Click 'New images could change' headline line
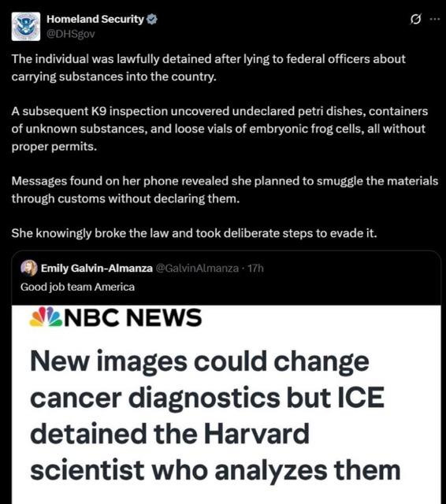Screen dimensions: 446x504 (x=199, y=362)
